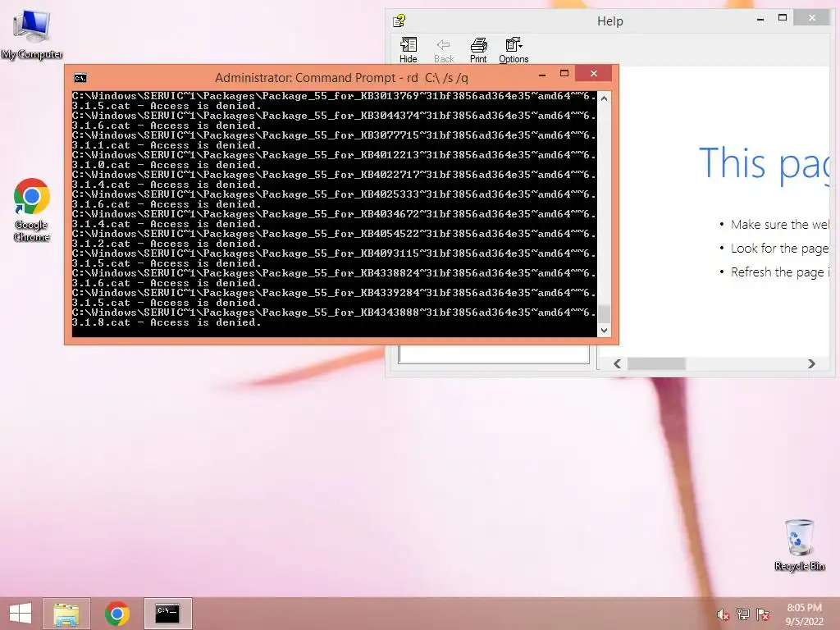This screenshot has height=630, width=840.
Task: Maximize the Help window
Action: (x=783, y=18)
